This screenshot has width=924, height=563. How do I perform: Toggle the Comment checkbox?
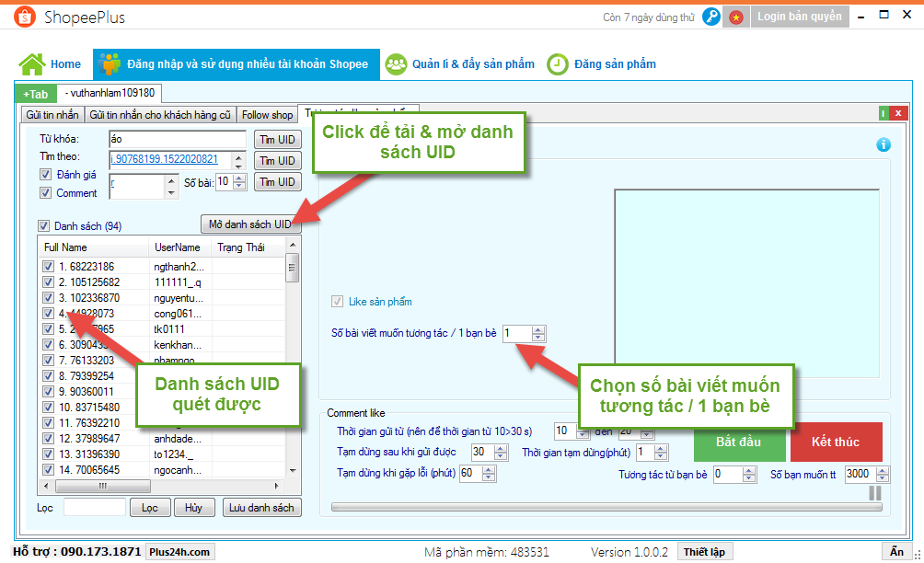45,193
